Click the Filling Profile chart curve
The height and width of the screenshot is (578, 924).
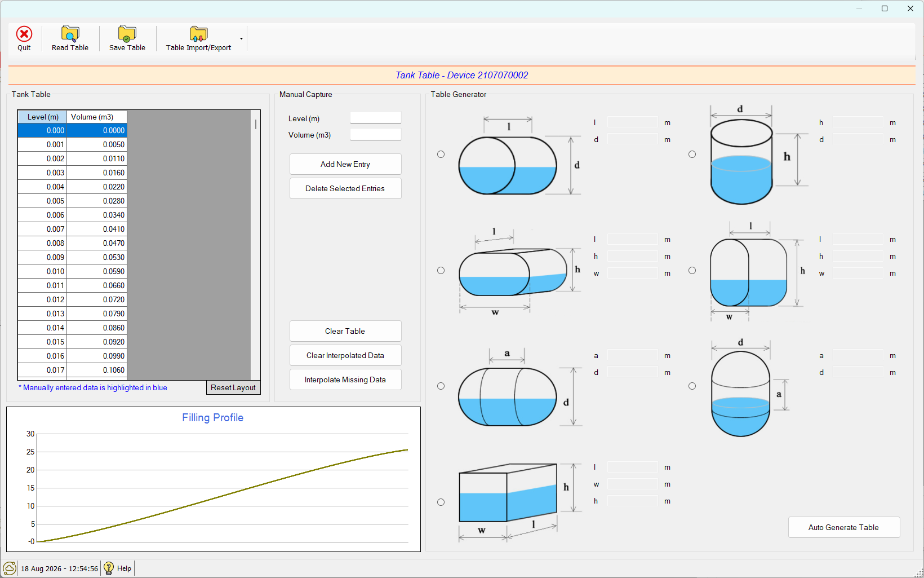click(x=223, y=496)
